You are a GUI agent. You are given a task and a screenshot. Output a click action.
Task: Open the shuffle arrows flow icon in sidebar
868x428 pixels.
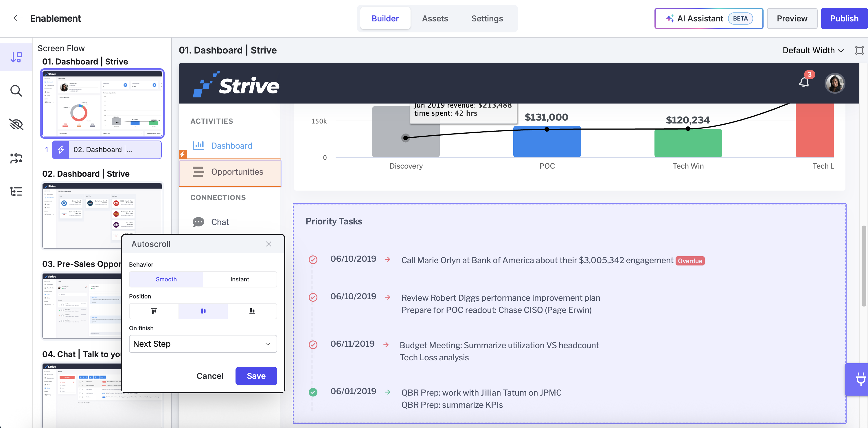click(16, 158)
